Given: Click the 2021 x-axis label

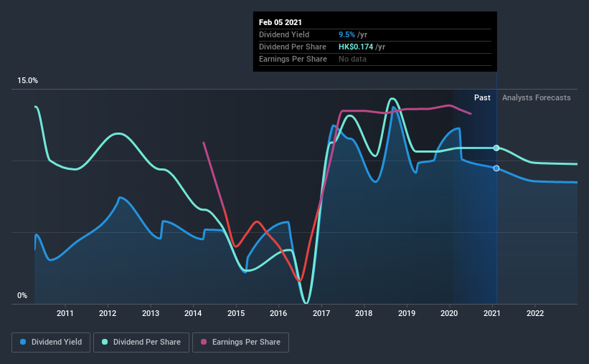Looking at the screenshot, I should click(492, 313).
